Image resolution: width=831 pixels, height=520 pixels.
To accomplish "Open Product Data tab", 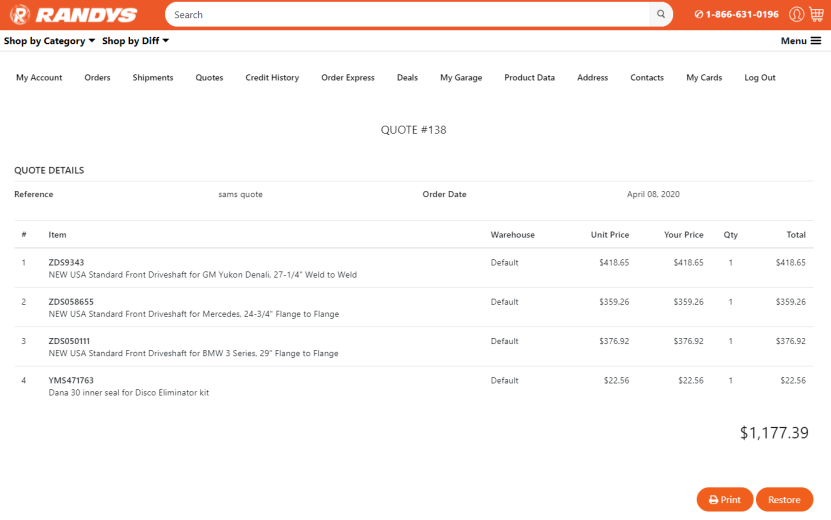I will tap(529, 77).
